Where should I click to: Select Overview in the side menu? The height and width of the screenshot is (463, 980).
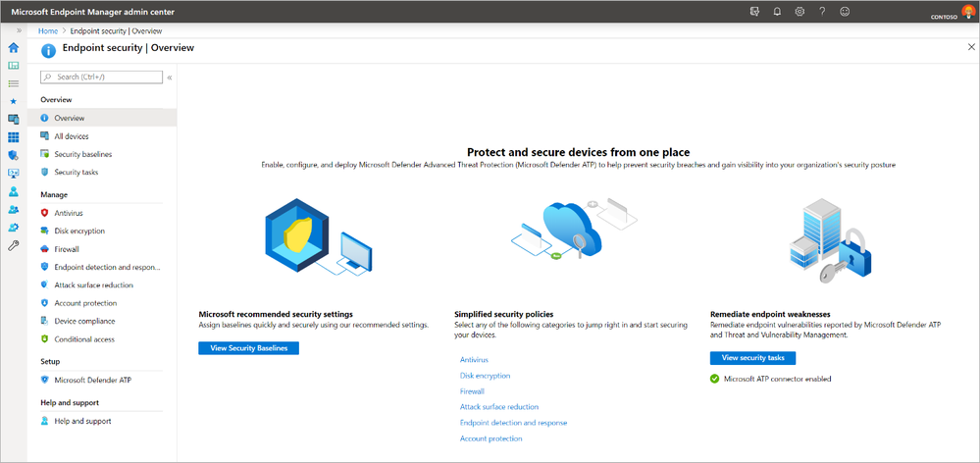(x=102, y=118)
